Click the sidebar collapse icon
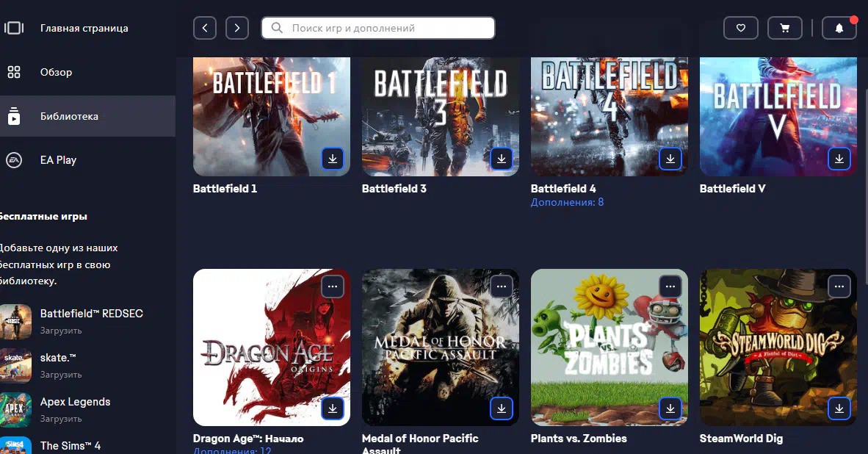 14,28
